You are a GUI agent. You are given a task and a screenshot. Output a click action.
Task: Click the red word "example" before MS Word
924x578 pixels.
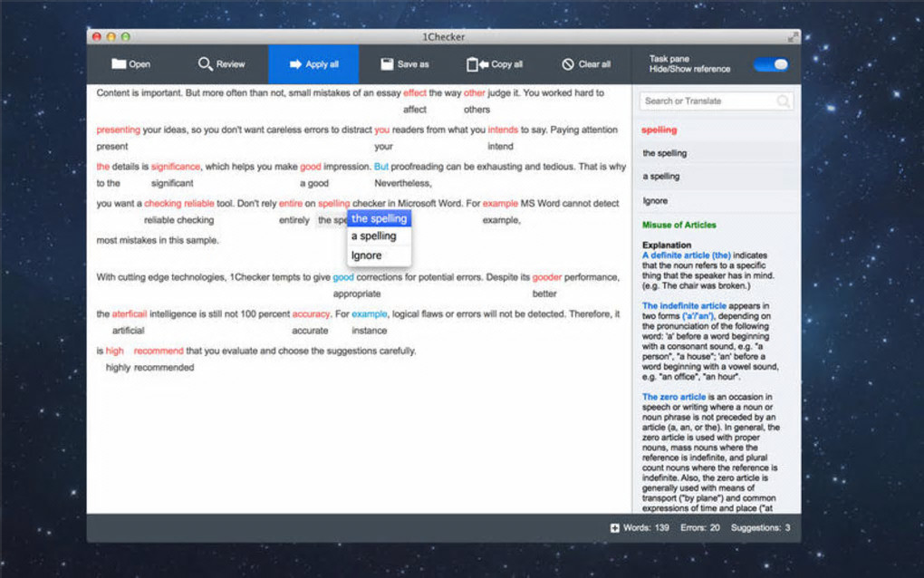click(x=500, y=203)
